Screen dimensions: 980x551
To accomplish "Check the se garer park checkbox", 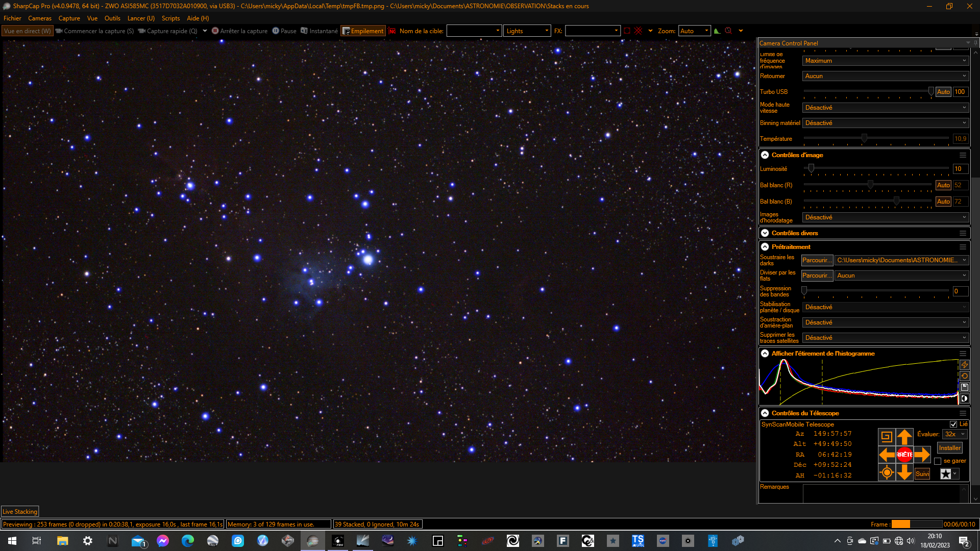I will (938, 461).
